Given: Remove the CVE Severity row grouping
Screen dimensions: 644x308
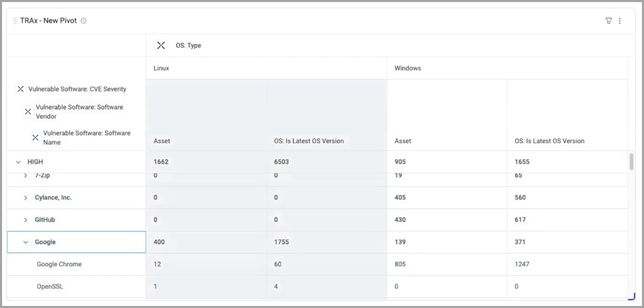Looking at the screenshot, I should point(21,89).
